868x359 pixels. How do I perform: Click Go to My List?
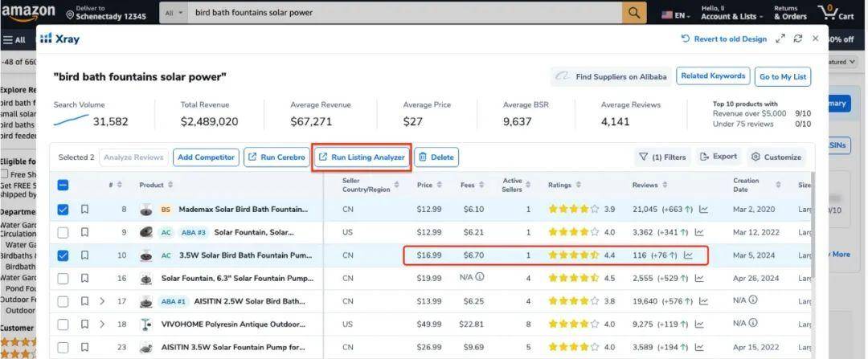pos(783,77)
